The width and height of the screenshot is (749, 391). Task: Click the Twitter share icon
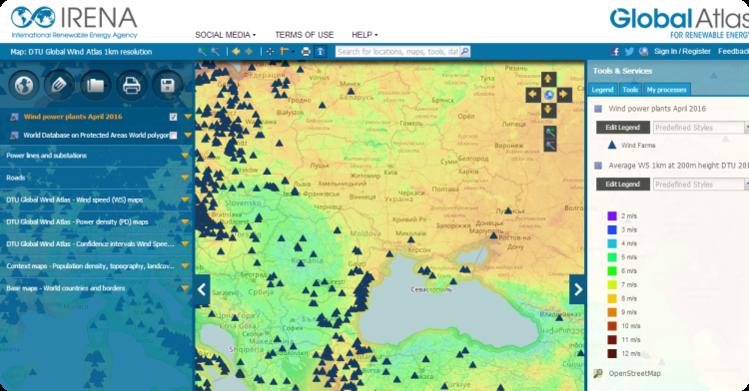(x=629, y=52)
